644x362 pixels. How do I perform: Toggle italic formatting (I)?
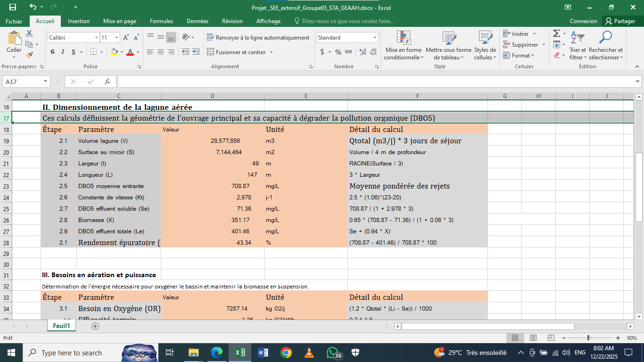64,52
